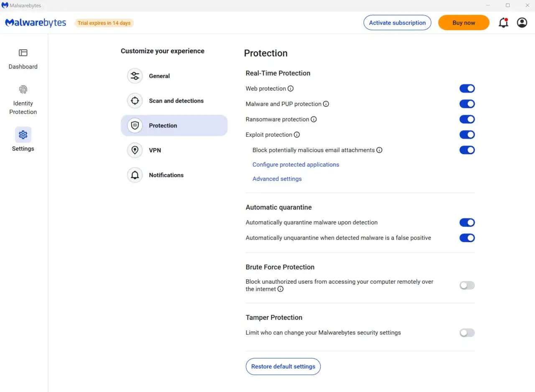The width and height of the screenshot is (535, 392).
Task: Show info for Ransomware protection
Action: 314,119
